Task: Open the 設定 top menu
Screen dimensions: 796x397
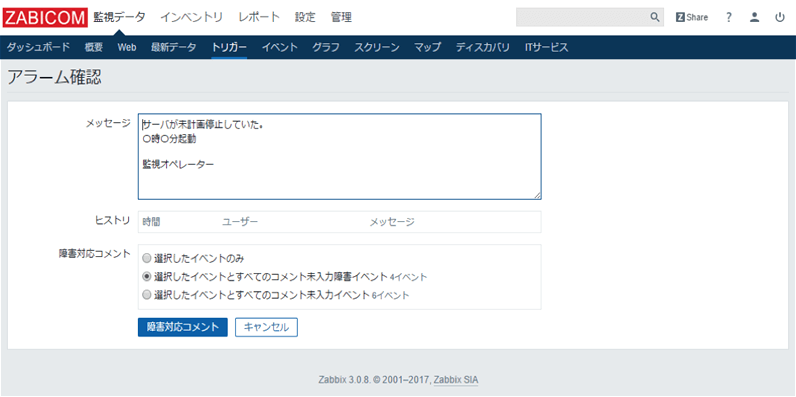Action: (305, 17)
